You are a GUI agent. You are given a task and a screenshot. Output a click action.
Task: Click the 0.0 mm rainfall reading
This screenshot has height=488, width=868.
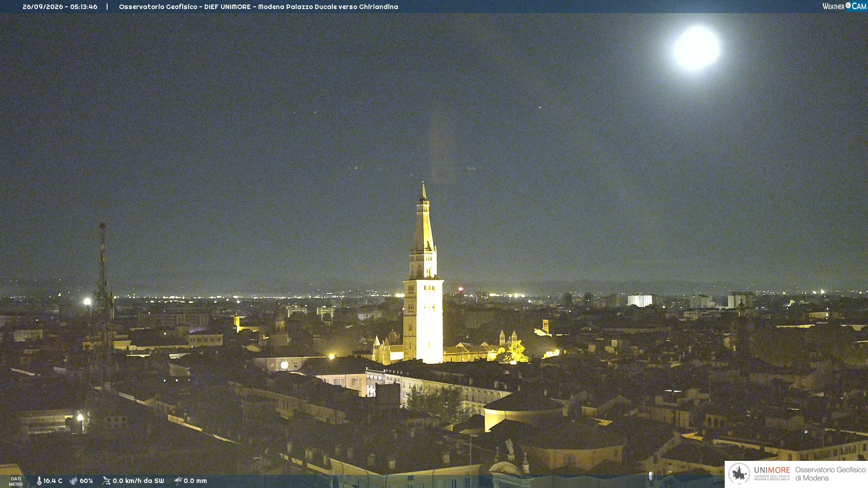(195, 481)
